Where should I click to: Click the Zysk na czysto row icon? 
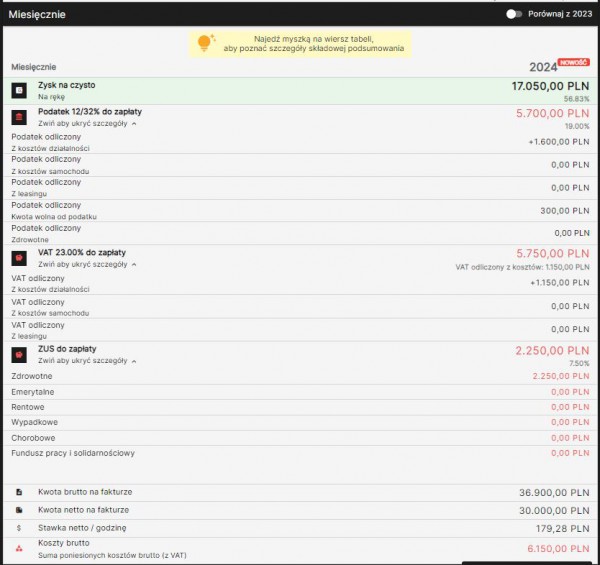click(18, 91)
